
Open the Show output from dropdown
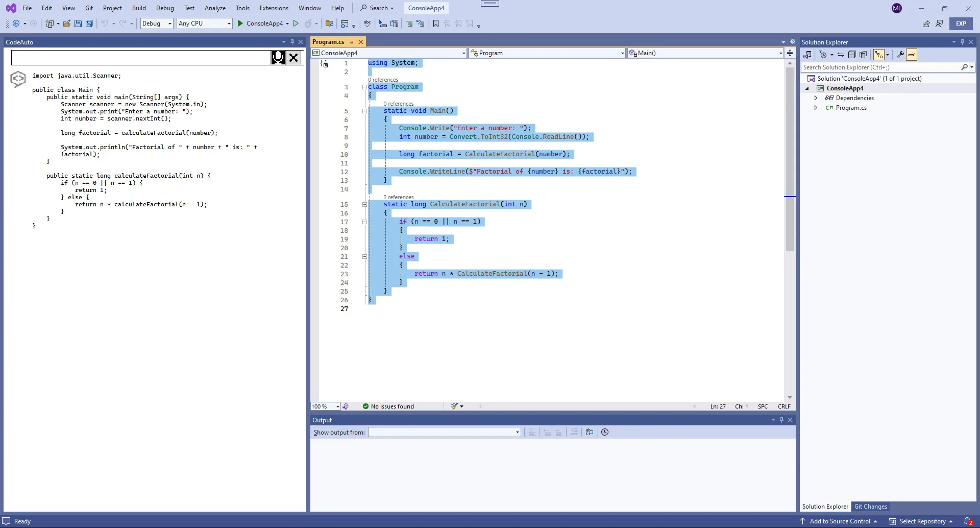pos(444,432)
